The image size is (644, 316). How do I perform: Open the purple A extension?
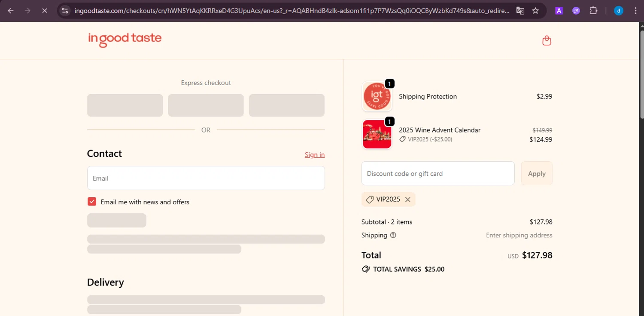pos(559,11)
